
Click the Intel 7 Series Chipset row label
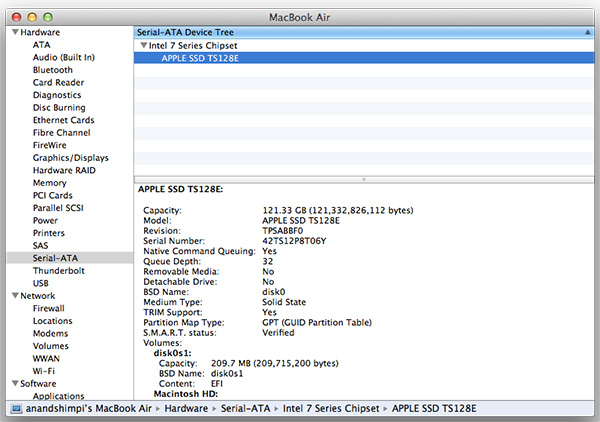click(193, 46)
